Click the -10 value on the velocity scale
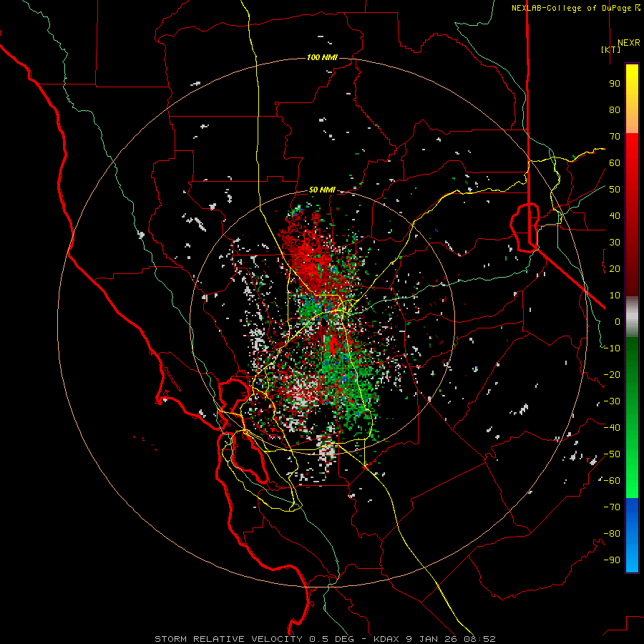 [x=612, y=348]
